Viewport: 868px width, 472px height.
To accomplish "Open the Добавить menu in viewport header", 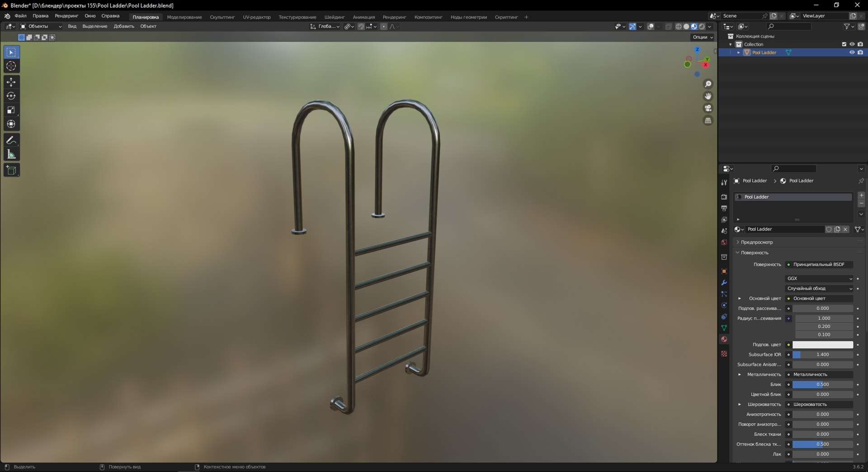I will tap(124, 26).
